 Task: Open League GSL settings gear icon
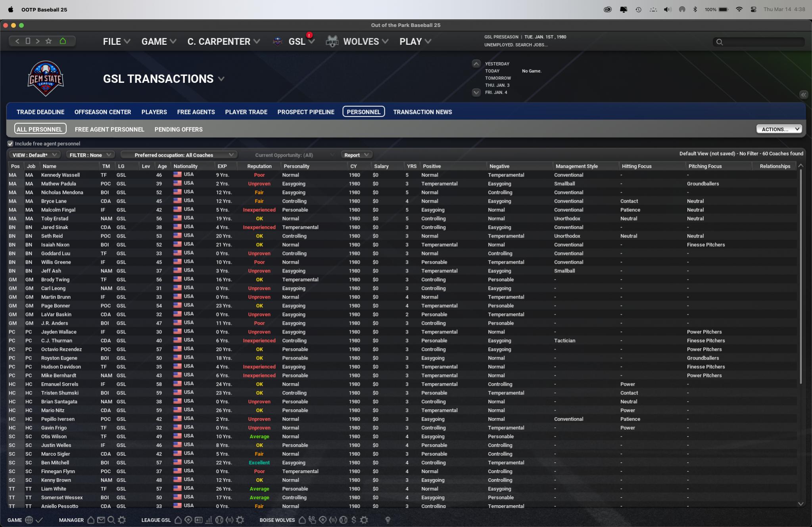pos(240,520)
